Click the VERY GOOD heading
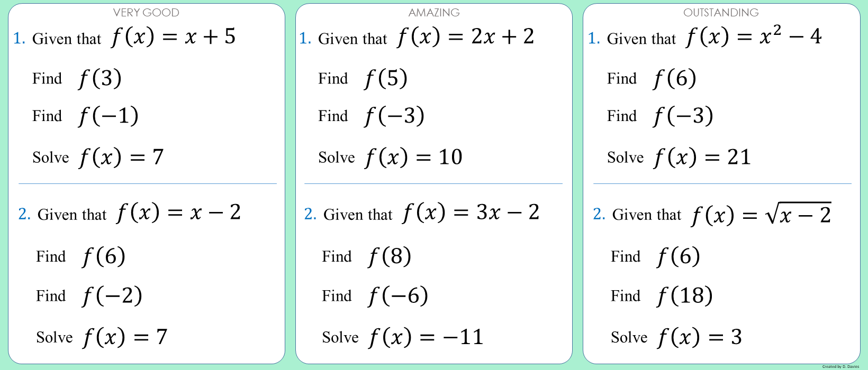The width and height of the screenshot is (868, 370). pos(146,12)
